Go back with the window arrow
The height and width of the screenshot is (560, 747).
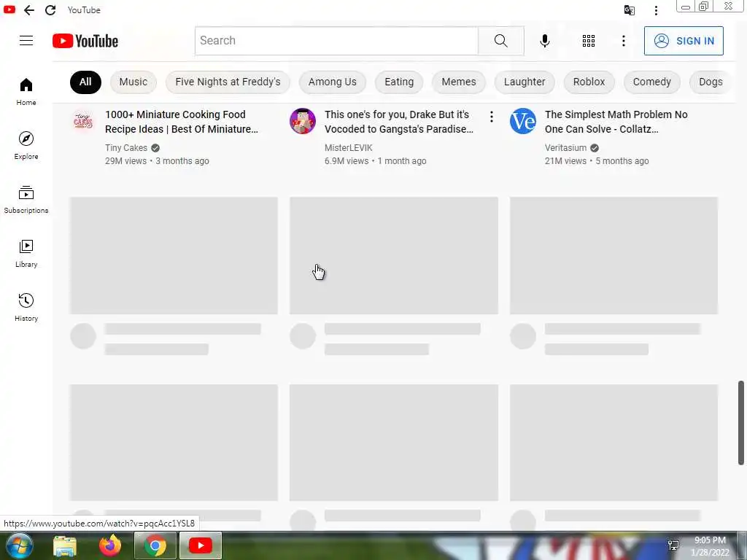click(29, 10)
